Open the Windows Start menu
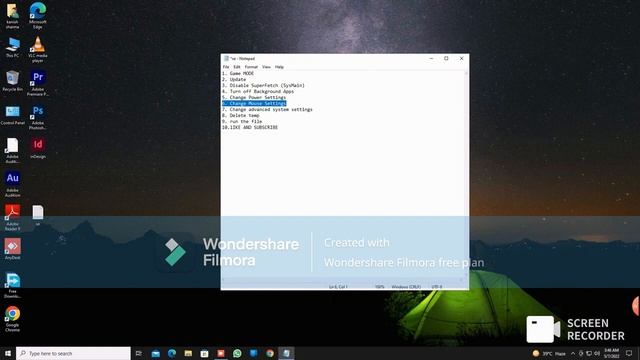 pyautogui.click(x=8, y=353)
